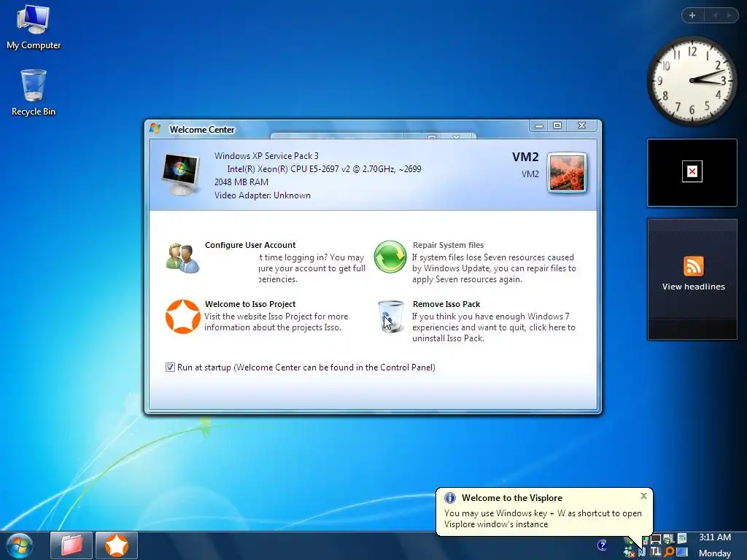Open the Welcome to Isso Project link
Image resolution: width=747 pixels, height=560 pixels.
coord(250,304)
